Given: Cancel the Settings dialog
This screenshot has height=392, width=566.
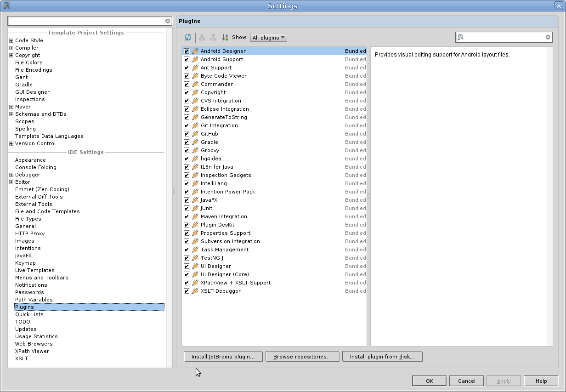Looking at the screenshot, I should tap(467, 381).
